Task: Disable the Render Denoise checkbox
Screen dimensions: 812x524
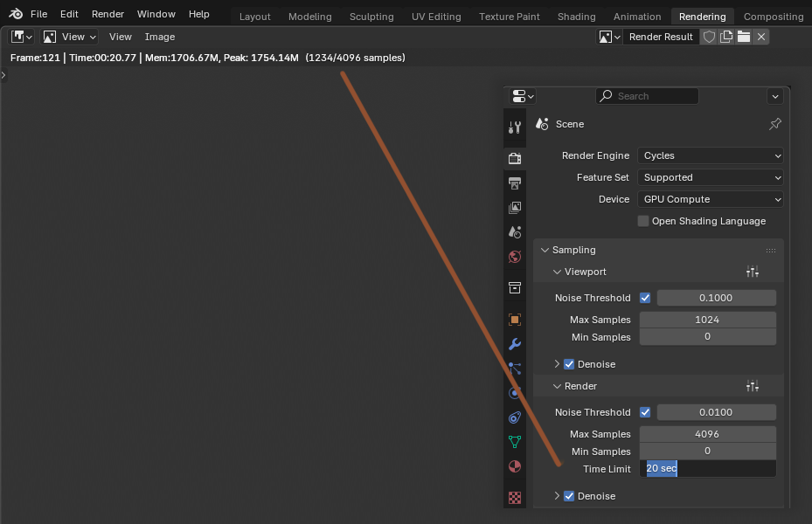Action: [x=569, y=496]
